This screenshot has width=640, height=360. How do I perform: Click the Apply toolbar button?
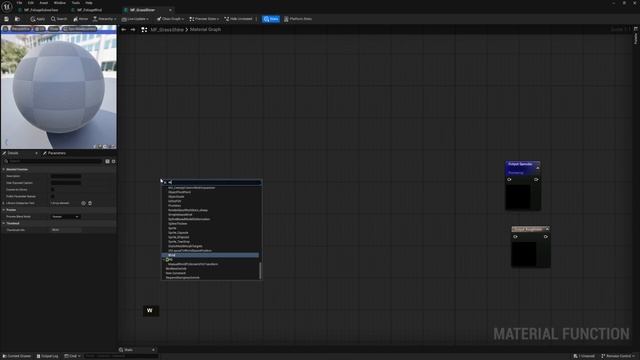[x=38, y=19]
